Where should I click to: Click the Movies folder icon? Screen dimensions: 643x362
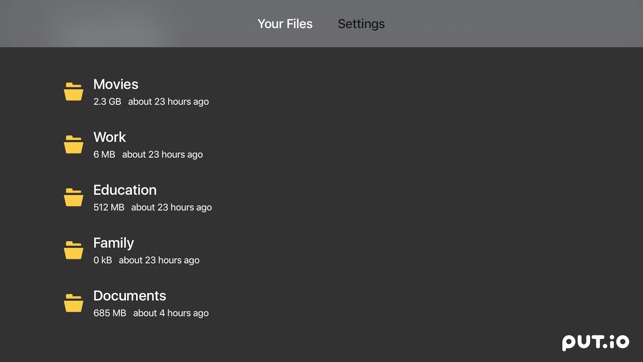click(x=74, y=91)
